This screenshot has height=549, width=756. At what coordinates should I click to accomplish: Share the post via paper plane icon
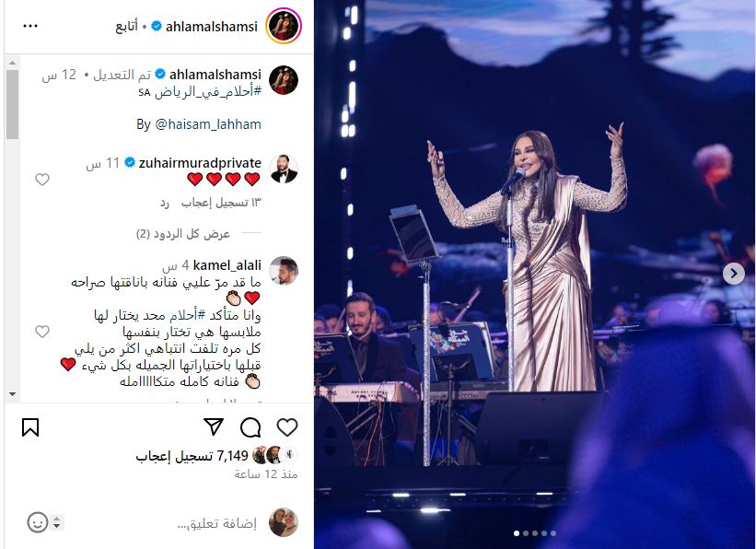point(214,426)
